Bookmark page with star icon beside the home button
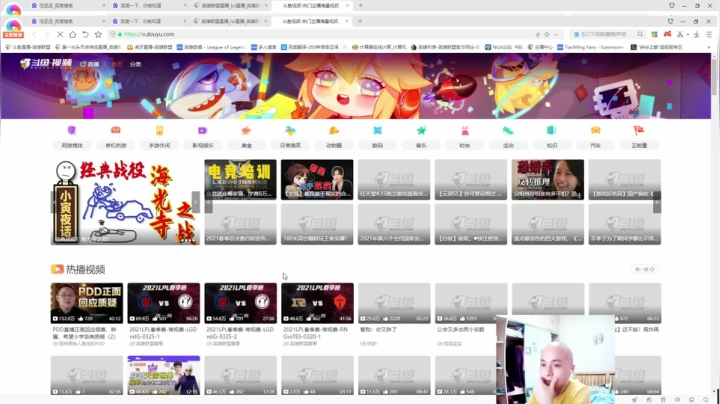 pos(98,34)
